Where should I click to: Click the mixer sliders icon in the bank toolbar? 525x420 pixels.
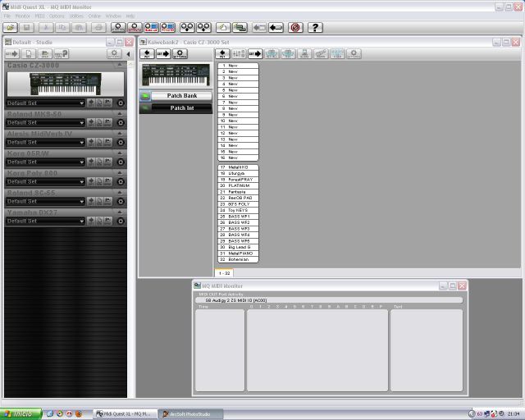[239, 53]
